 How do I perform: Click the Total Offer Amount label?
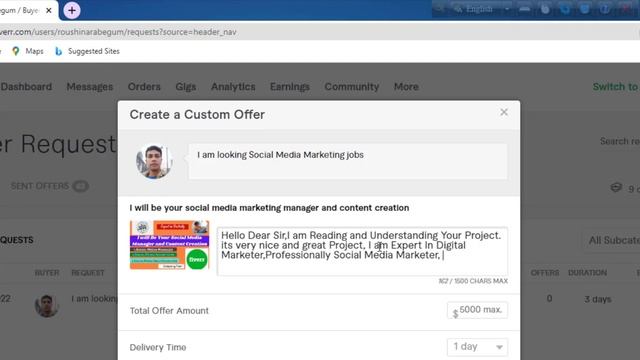pyautogui.click(x=169, y=311)
